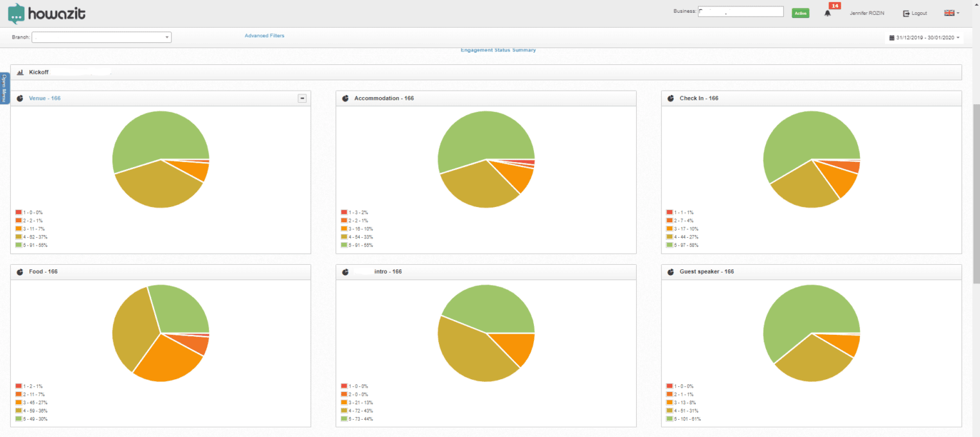Click the Check In - 166 panel title
Viewport: 980px width, 437px height.
click(699, 98)
